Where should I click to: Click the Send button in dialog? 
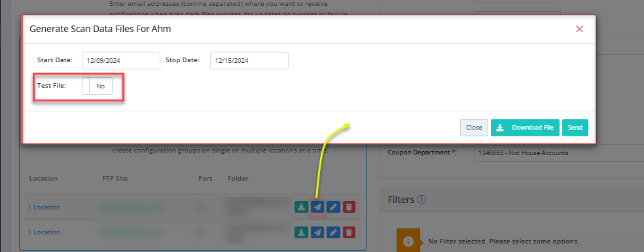coord(575,128)
